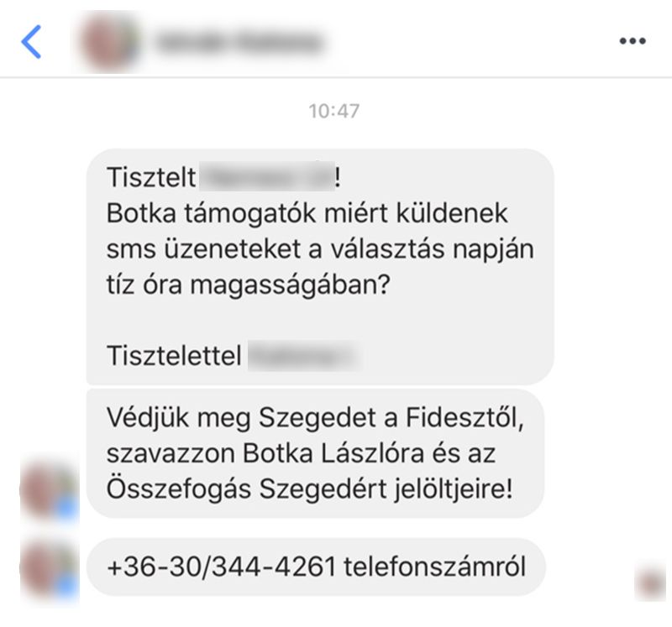This screenshot has width=672, height=627.
Task: Tap sender avatar beside Összefogás Szegedért message
Action: tap(50, 491)
